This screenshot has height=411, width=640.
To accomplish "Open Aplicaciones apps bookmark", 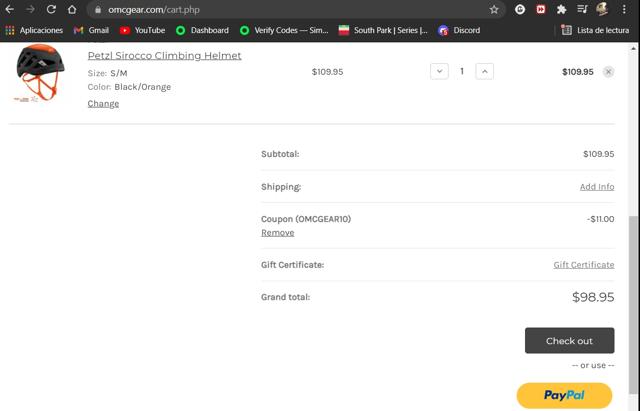I will point(34,30).
